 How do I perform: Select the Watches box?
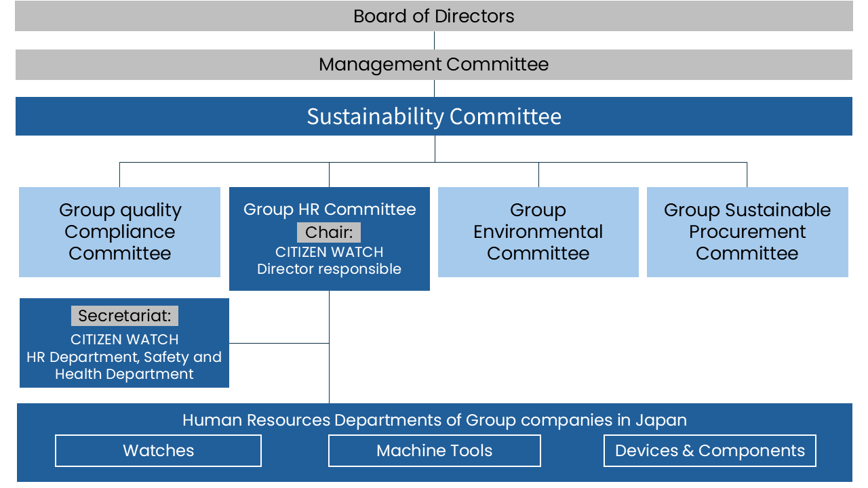(159, 451)
